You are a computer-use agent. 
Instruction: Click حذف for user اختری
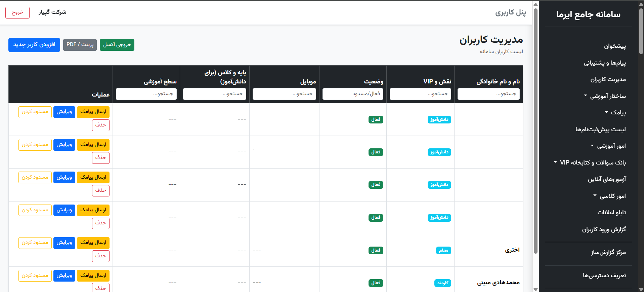(x=100, y=256)
